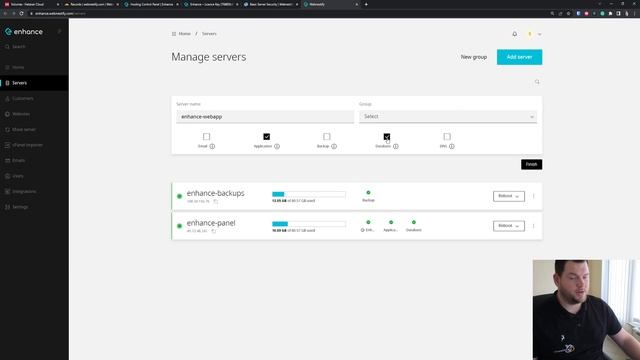The width and height of the screenshot is (640, 360).
Task: Bookmark this page with the star icon
Action: (568, 13)
